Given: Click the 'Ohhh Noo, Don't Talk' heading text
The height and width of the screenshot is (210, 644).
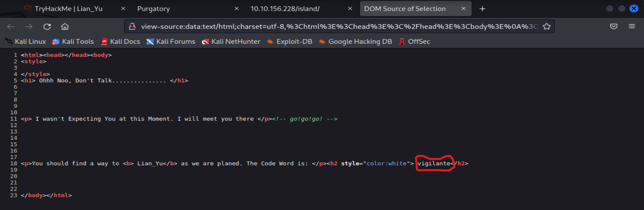Looking at the screenshot, I should pyautogui.click(x=102, y=81).
